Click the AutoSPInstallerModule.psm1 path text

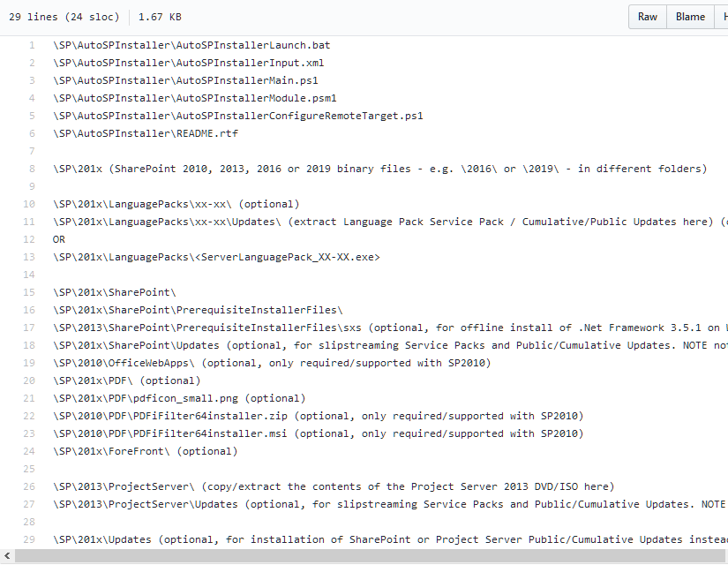point(195,98)
